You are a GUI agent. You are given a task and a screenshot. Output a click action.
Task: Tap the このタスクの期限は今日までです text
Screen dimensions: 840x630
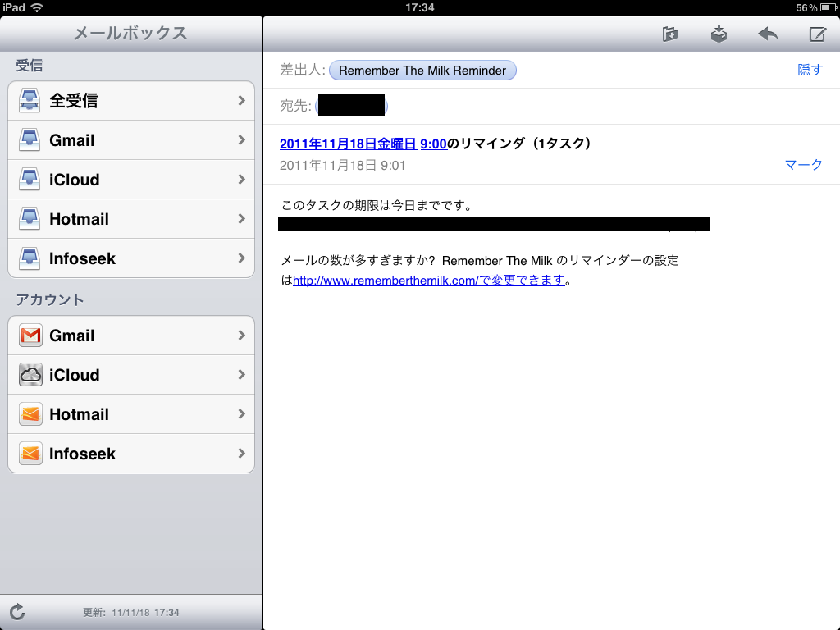pyautogui.click(x=376, y=205)
